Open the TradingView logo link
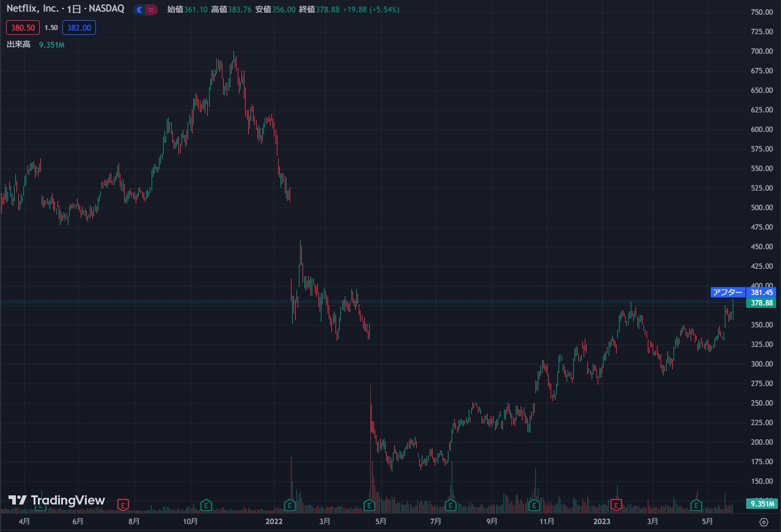 pyautogui.click(x=57, y=500)
